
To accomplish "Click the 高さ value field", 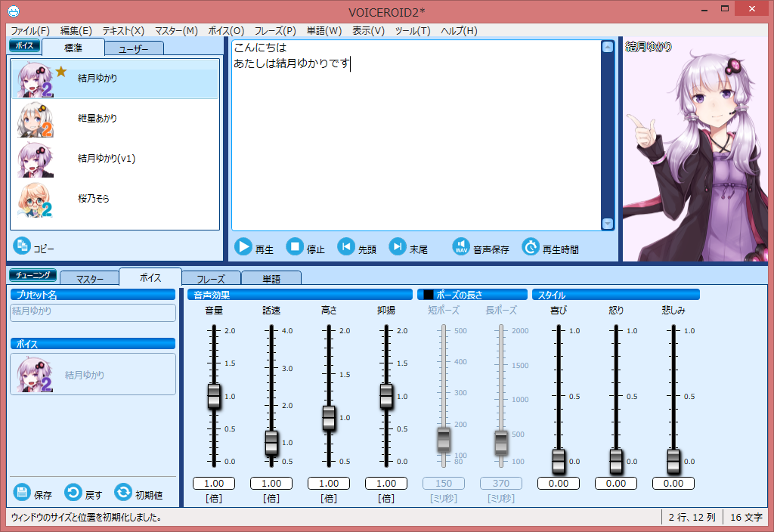I will point(329,484).
